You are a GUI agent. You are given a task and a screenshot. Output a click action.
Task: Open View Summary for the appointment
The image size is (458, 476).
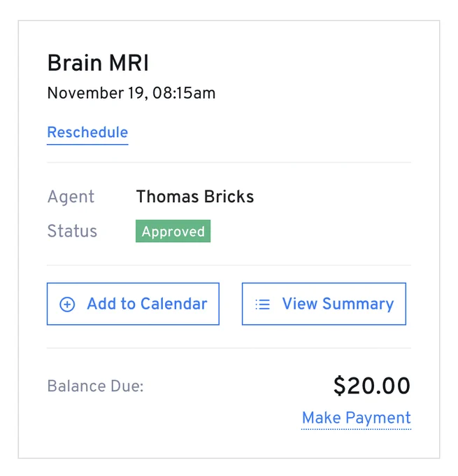[324, 304]
